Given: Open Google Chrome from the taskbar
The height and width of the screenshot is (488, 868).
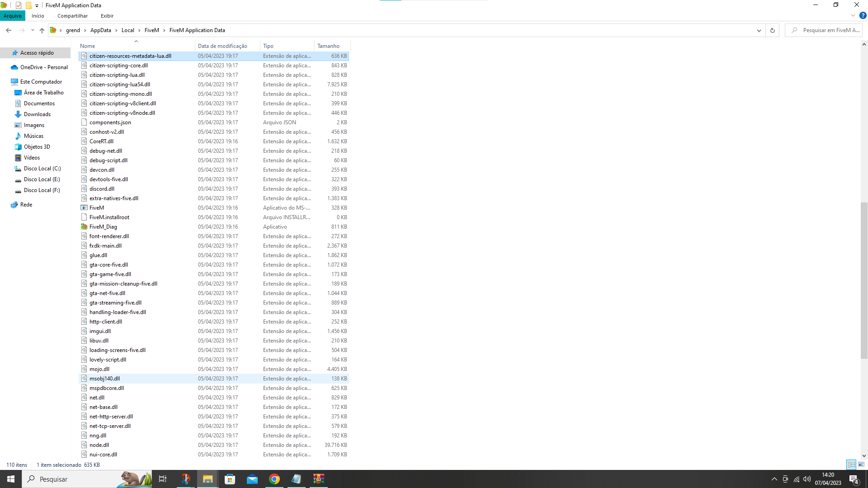Looking at the screenshot, I should coord(274,479).
